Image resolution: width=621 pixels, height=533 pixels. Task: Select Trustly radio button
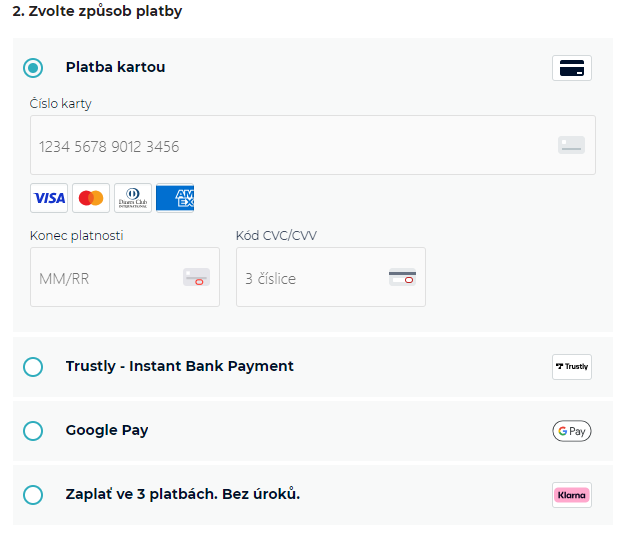(x=33, y=367)
